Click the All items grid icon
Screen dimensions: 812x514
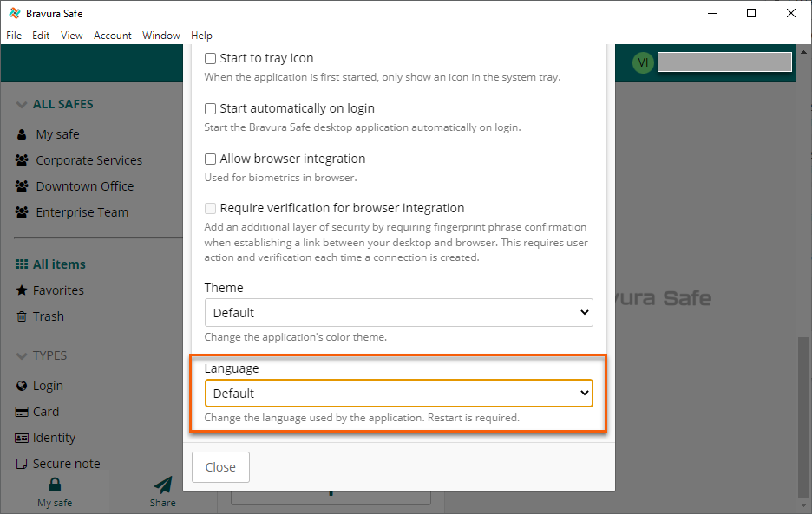click(22, 264)
